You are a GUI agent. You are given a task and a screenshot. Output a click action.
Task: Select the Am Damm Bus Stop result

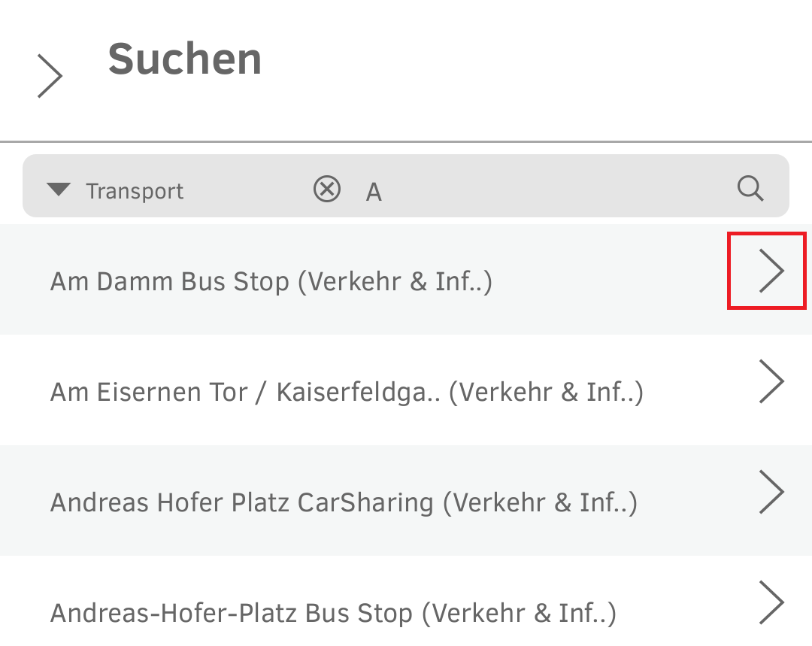pos(271,281)
